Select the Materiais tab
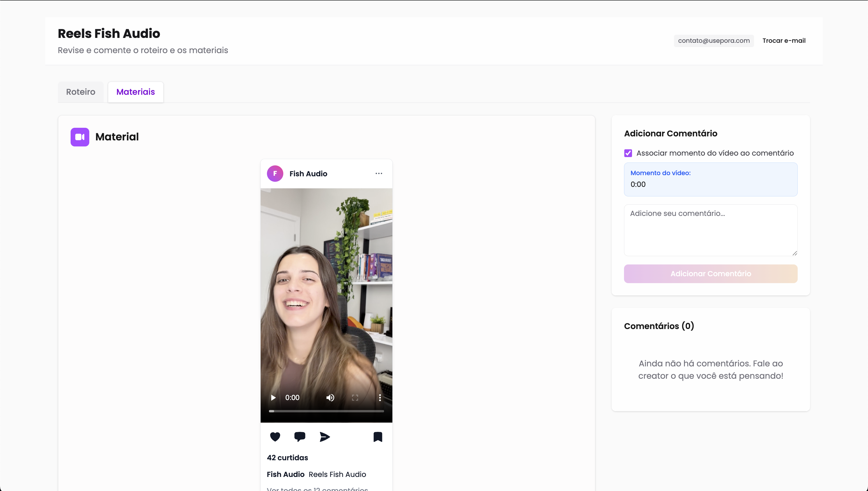 135,92
